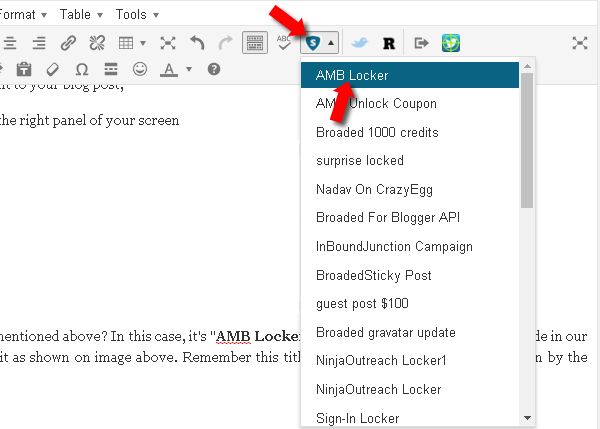Open the emoticon smiley picker
The width and height of the screenshot is (600, 429).
pyautogui.click(x=140, y=69)
